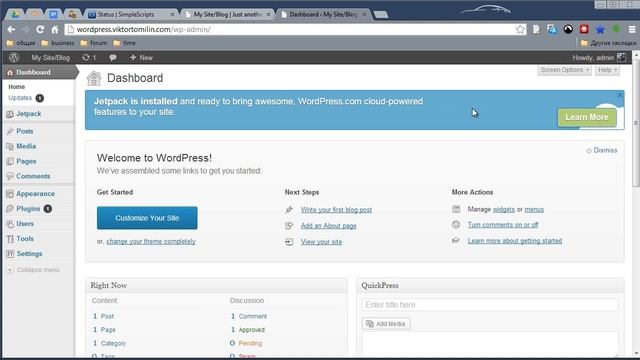640x360 pixels.
Task: Click the translate extension icon
Action: click(552, 29)
